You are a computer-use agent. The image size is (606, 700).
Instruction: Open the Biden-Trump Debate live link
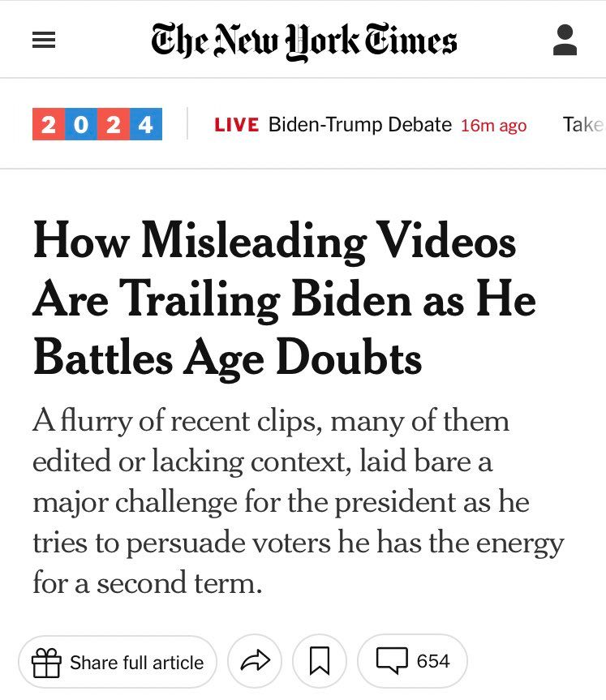click(359, 125)
